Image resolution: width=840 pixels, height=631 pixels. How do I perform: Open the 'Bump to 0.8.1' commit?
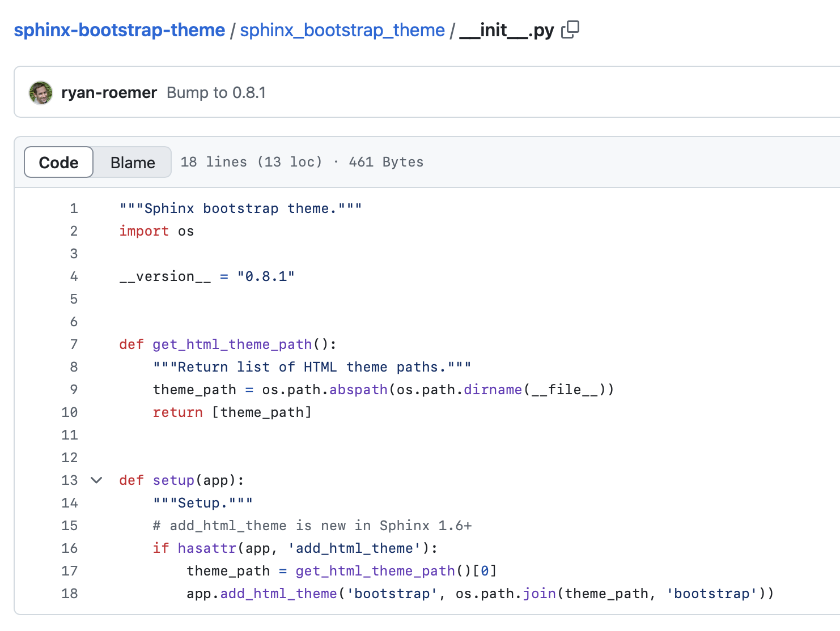[217, 92]
